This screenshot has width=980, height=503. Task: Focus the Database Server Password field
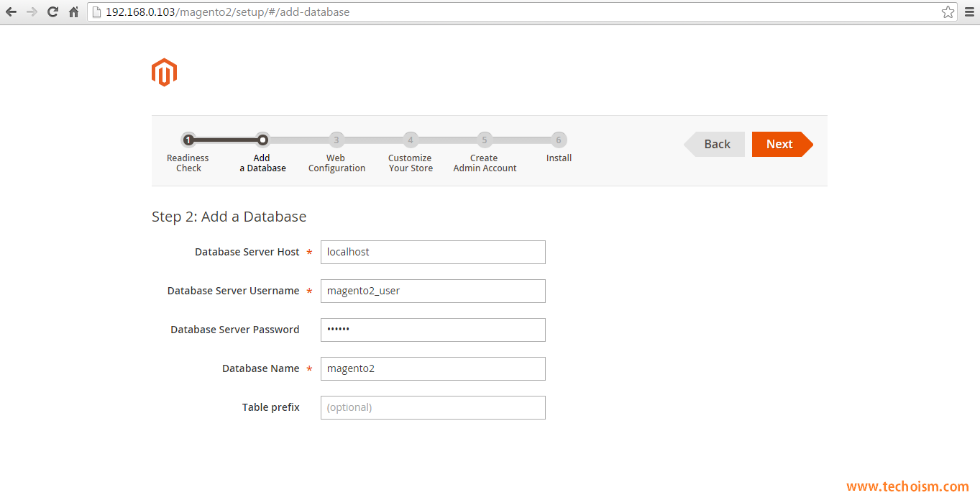(x=433, y=330)
